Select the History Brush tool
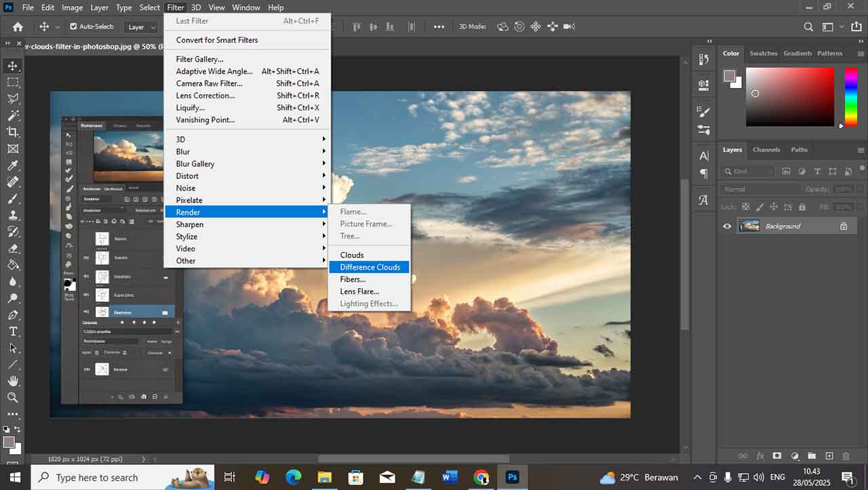The image size is (868, 490). [x=13, y=232]
